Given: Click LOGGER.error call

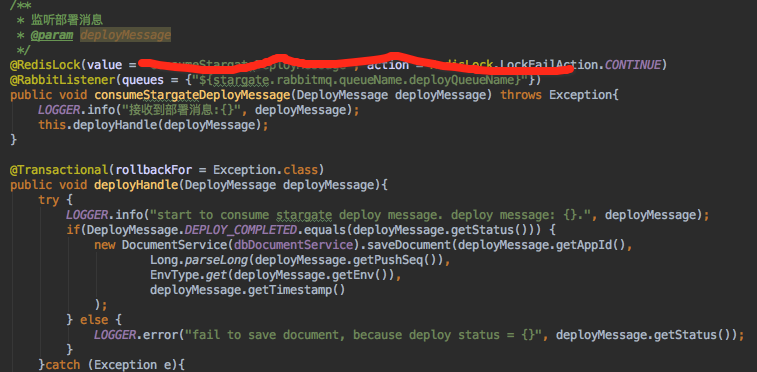Looking at the screenshot, I should (x=136, y=335).
